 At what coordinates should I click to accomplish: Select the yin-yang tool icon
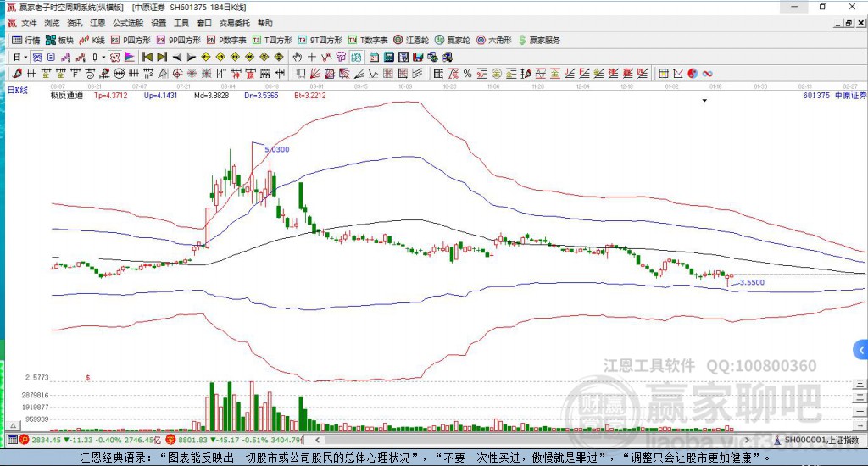(x=693, y=74)
